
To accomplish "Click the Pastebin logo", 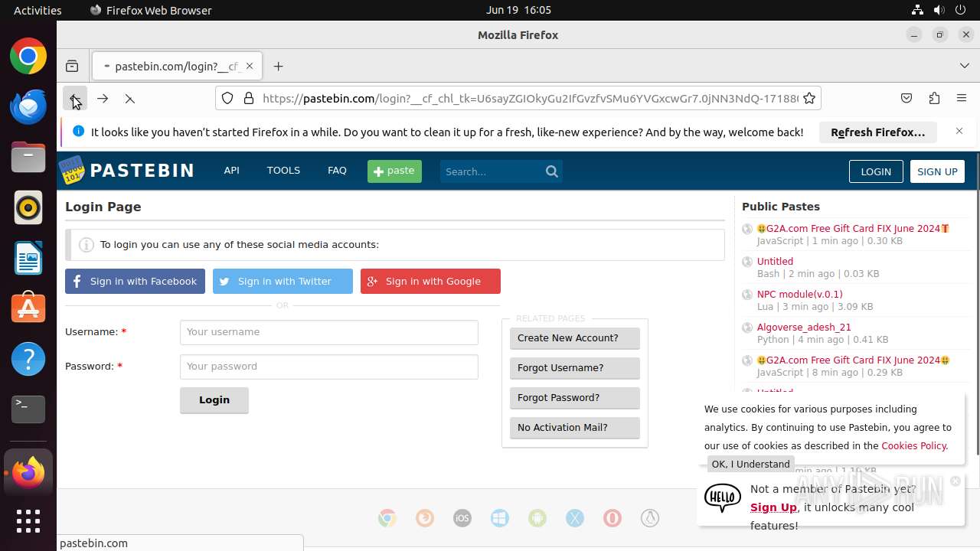I will point(126,170).
